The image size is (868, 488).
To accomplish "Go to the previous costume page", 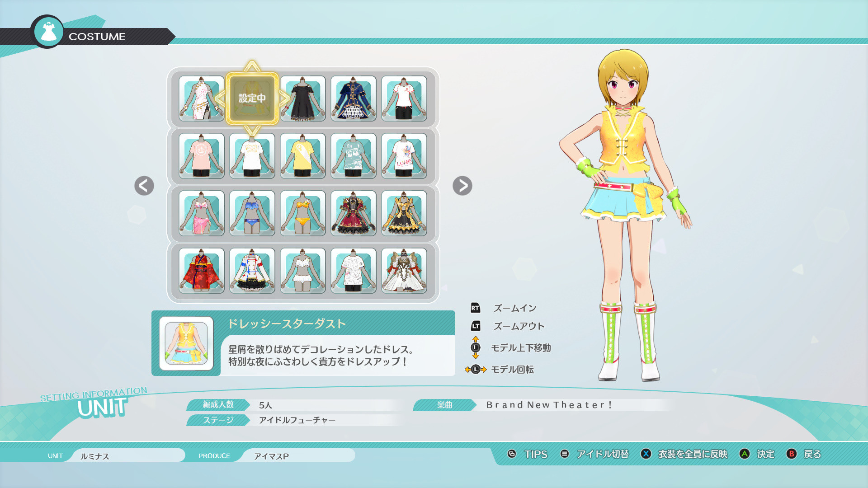I will click(x=144, y=186).
